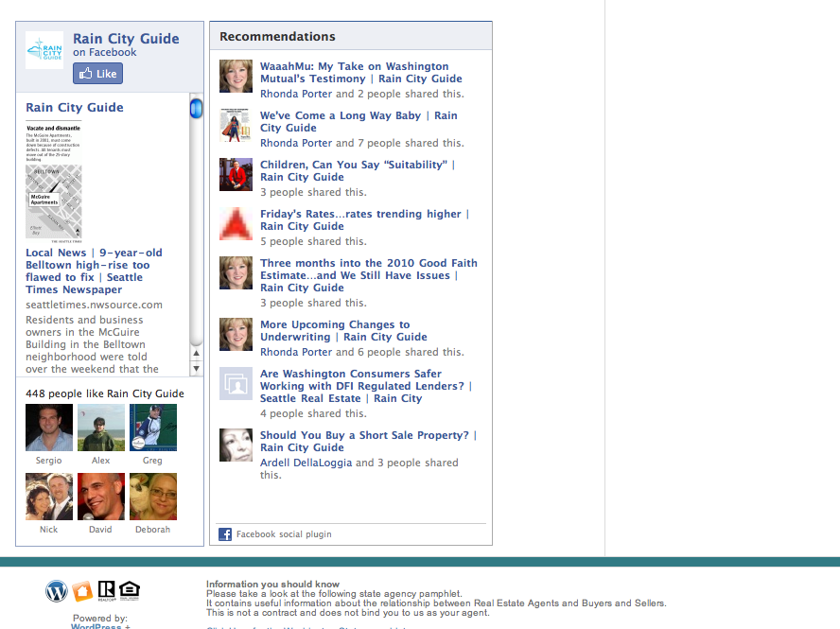Open the placeholder icon beside Washington Consumers Safer
The width and height of the screenshot is (840, 629).
click(x=236, y=384)
